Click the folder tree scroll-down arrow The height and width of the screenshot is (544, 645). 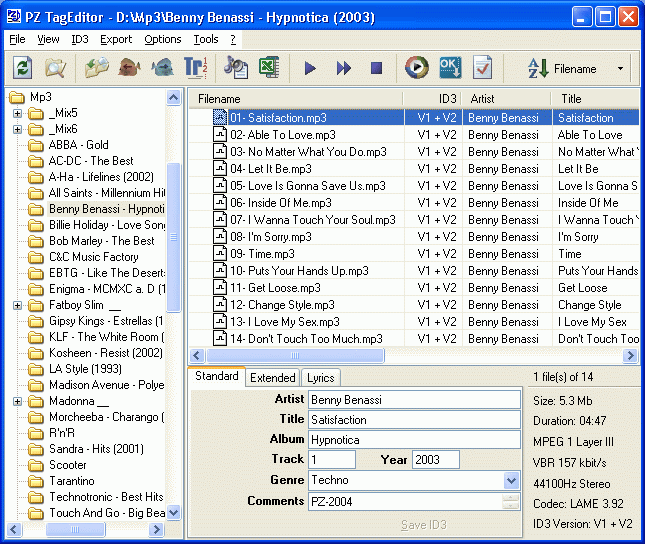pyautogui.click(x=174, y=512)
